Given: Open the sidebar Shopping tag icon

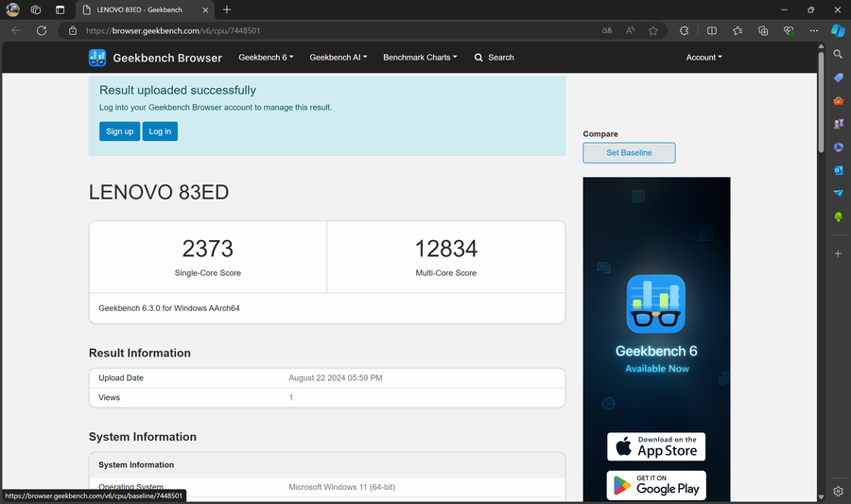Looking at the screenshot, I should point(838,78).
